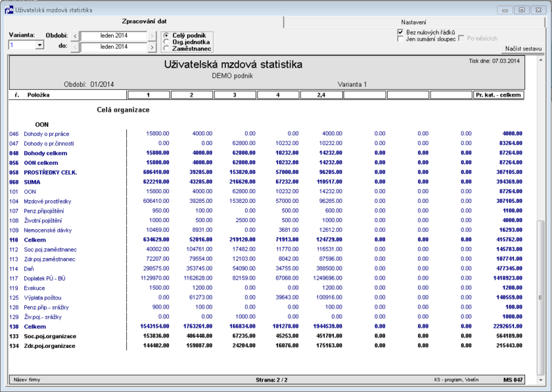Open the Varianta dropdown
This screenshot has height=392, width=552.
tap(40, 45)
